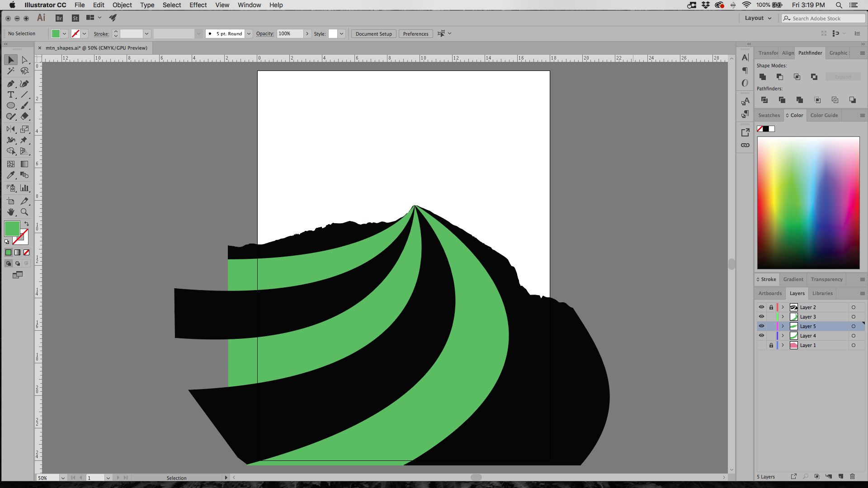Select the Artboard tool
The width and height of the screenshot is (868, 488).
11,201
